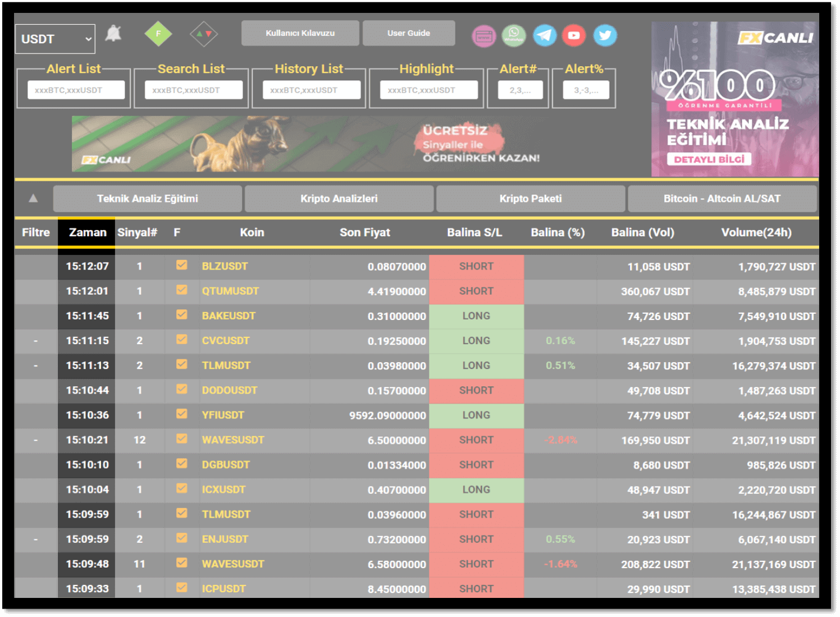Uncheck the BLZUSDT favorite checkbox

coord(181,265)
